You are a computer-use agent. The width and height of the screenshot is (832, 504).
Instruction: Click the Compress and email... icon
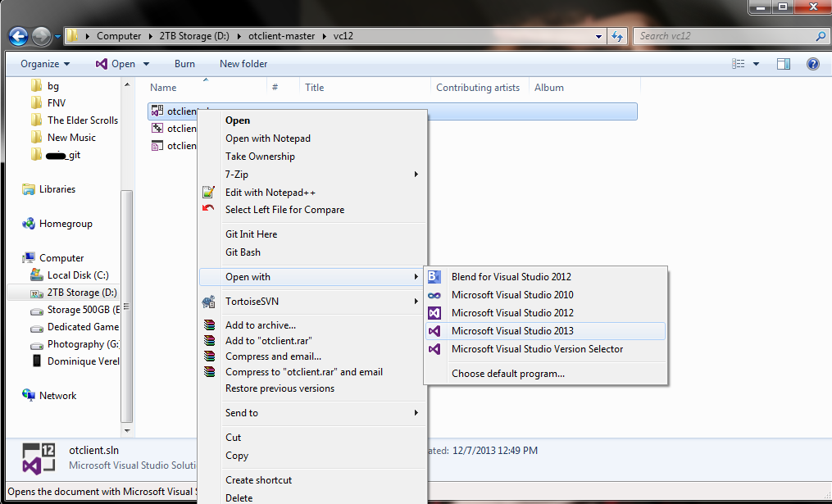210,356
